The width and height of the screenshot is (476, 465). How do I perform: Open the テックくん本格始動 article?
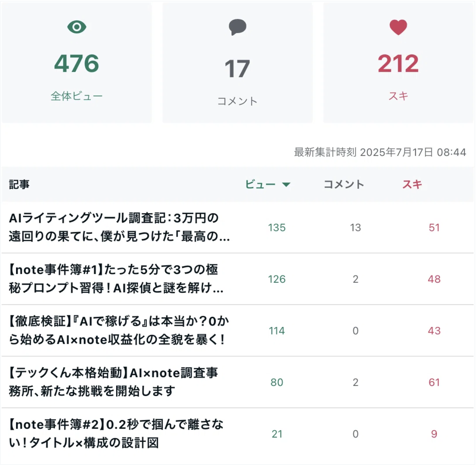[x=113, y=382]
